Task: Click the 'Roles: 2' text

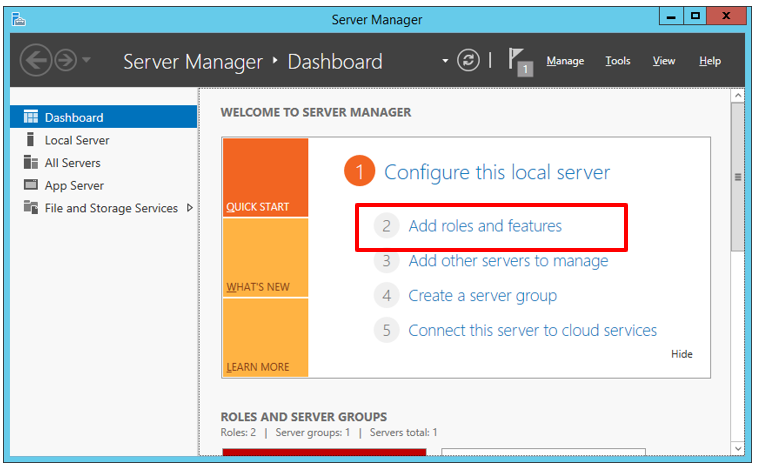Action: 238,432
